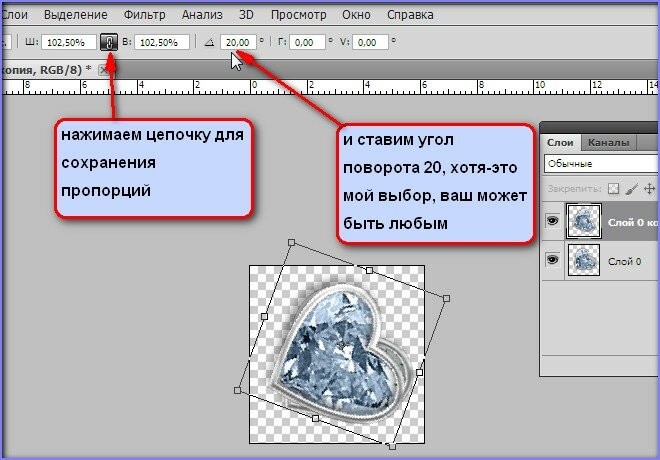Click the top-right corner transform handle

coord(447,298)
